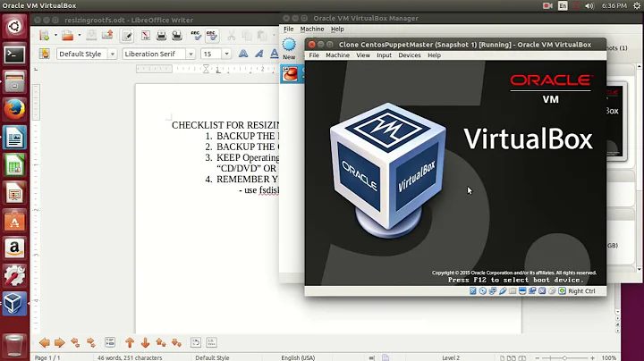Open File menu in VirtualBox Manager
Screen dimensions: 644x361
tap(289, 29)
